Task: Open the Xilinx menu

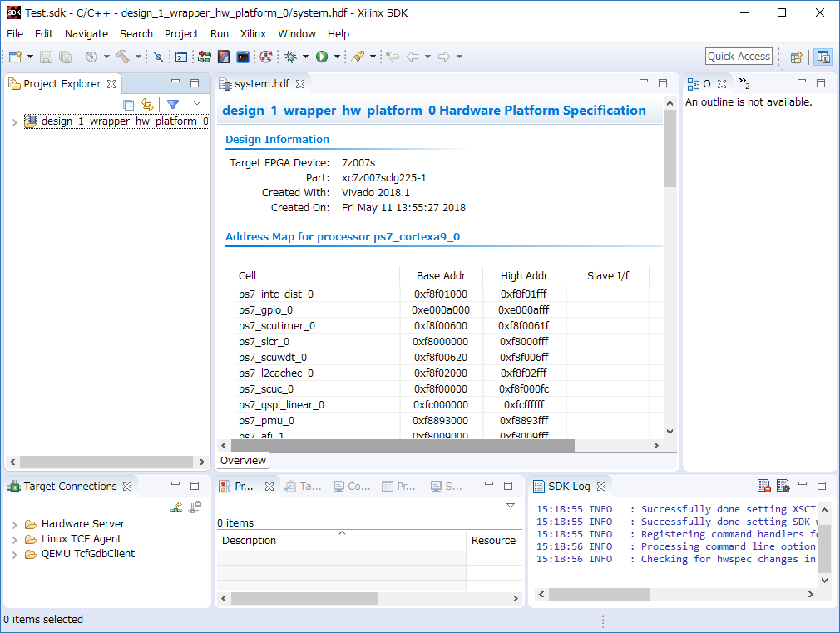Action: click(x=253, y=34)
